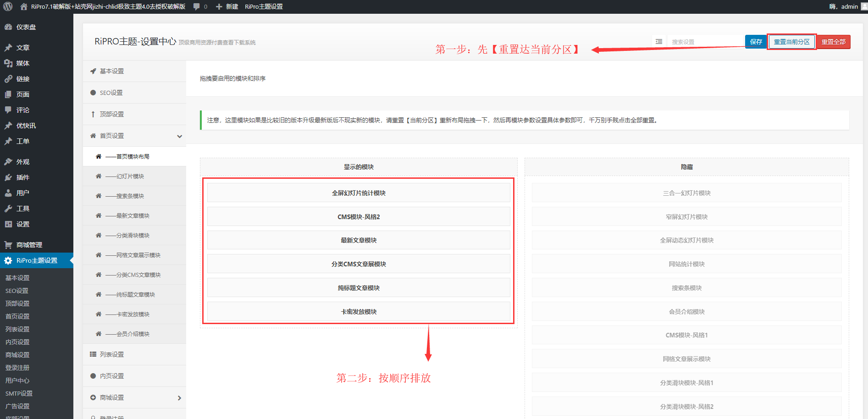The width and height of the screenshot is (868, 419).
Task: Open the comments icon in the top bar
Action: tap(196, 6)
